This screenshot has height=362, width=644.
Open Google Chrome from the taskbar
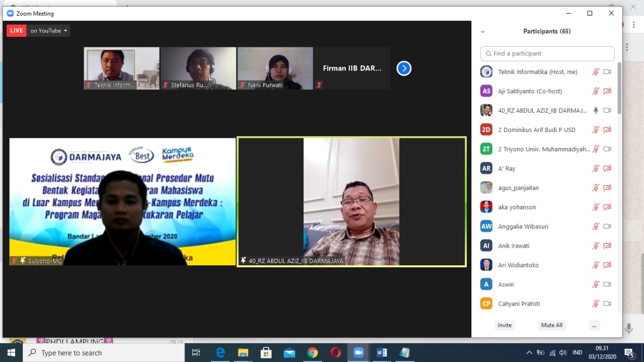312,352
